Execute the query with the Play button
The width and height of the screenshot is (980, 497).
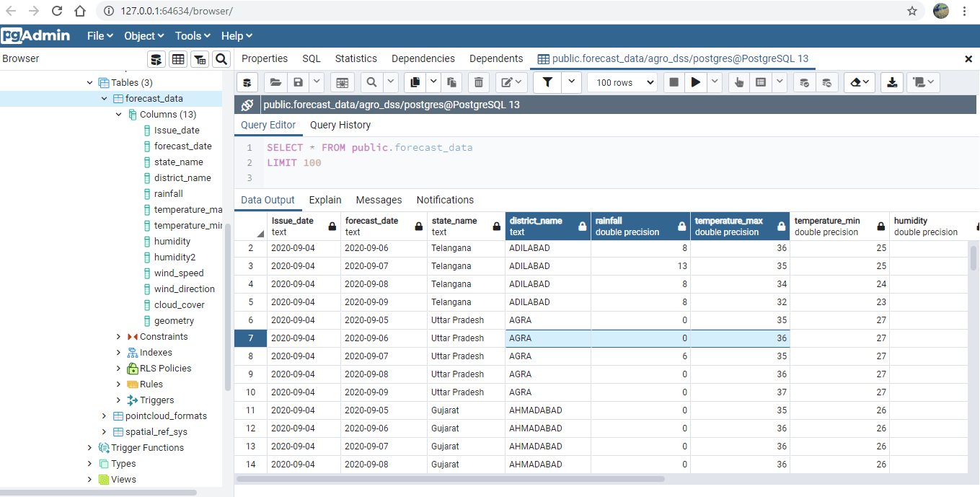pyautogui.click(x=695, y=82)
